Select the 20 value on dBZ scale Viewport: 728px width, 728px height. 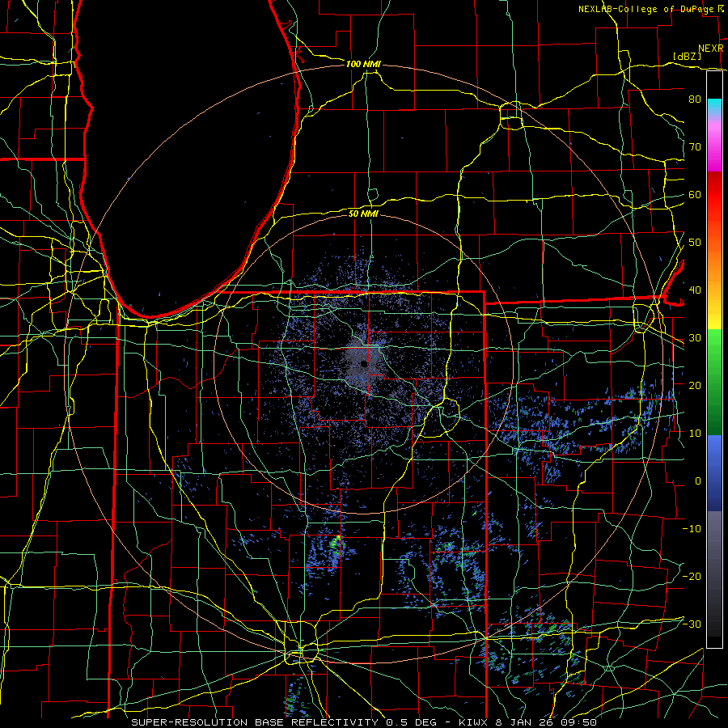click(x=695, y=385)
